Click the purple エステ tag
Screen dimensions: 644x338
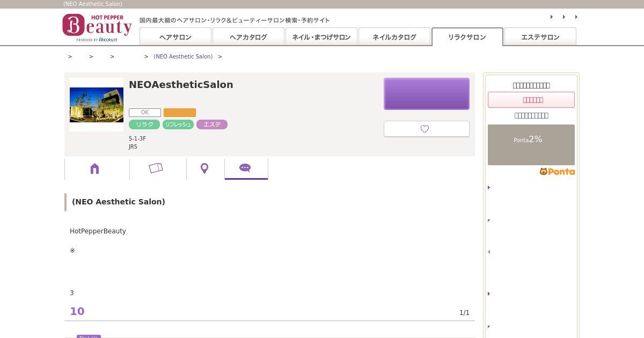[212, 124]
